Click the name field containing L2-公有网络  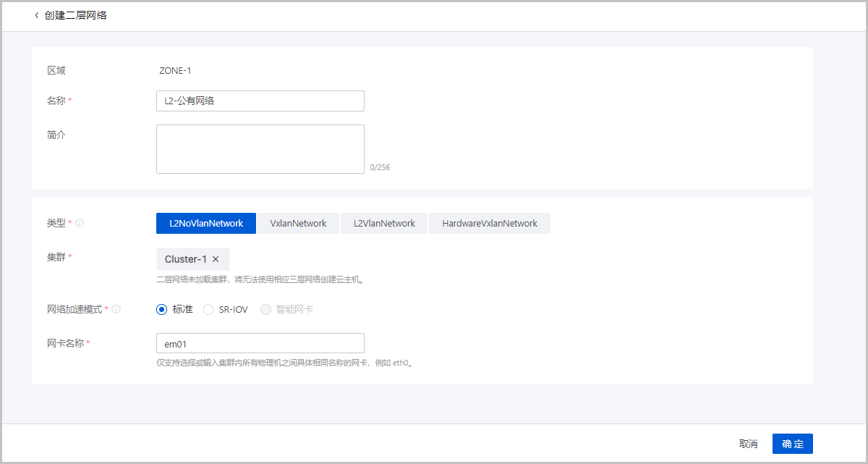260,101
